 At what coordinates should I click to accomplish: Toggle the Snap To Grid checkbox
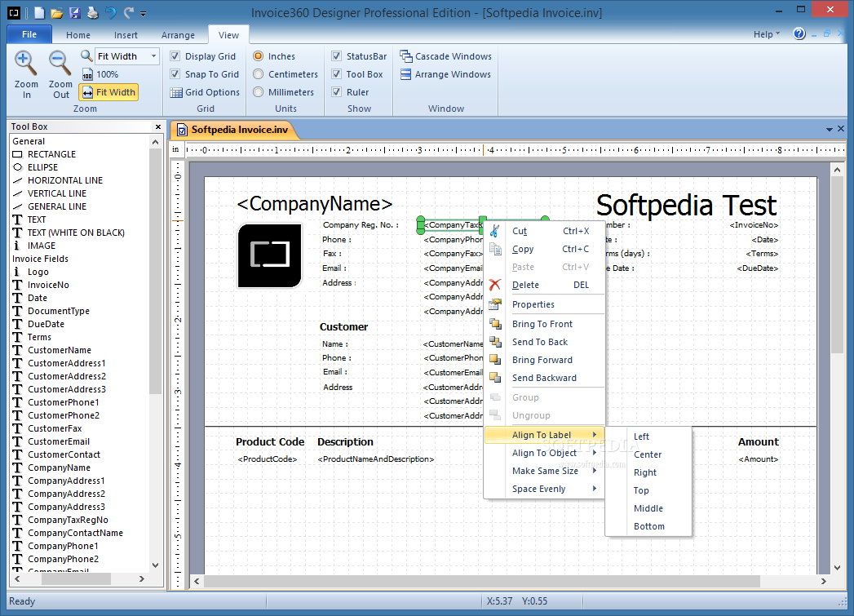175,74
